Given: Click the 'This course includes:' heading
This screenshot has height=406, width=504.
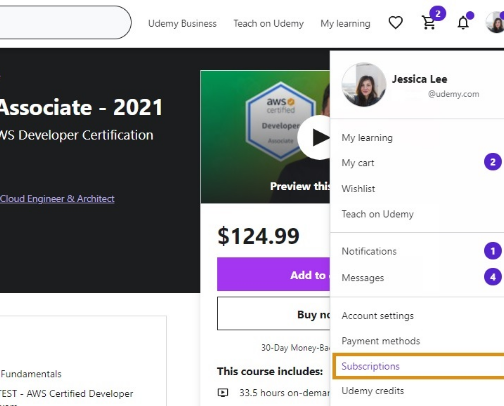Looking at the screenshot, I should (x=270, y=371).
